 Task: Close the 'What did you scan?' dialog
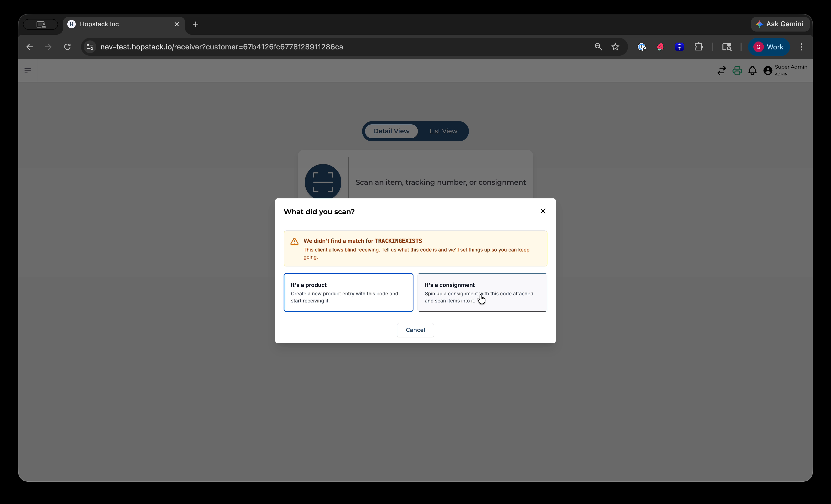[543, 211]
